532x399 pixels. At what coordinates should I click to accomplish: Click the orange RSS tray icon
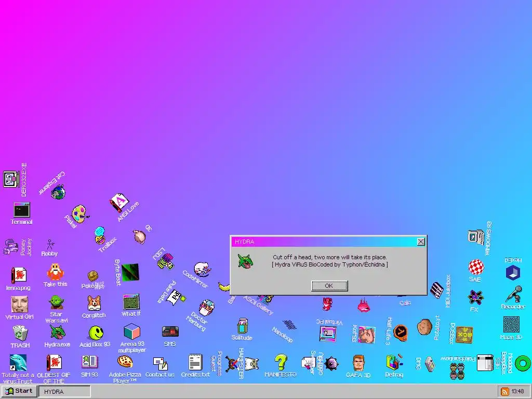tap(505, 392)
